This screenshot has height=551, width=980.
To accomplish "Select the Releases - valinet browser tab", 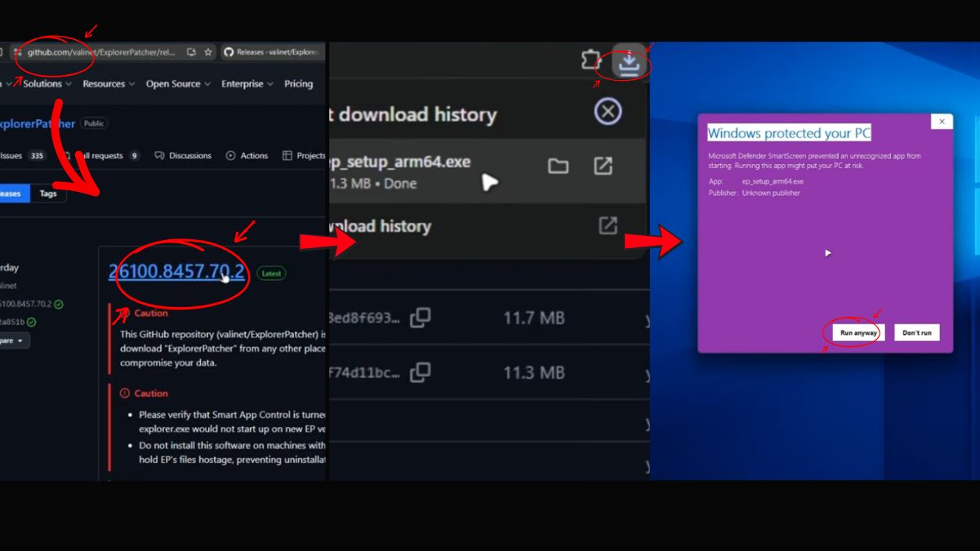I will point(274,52).
